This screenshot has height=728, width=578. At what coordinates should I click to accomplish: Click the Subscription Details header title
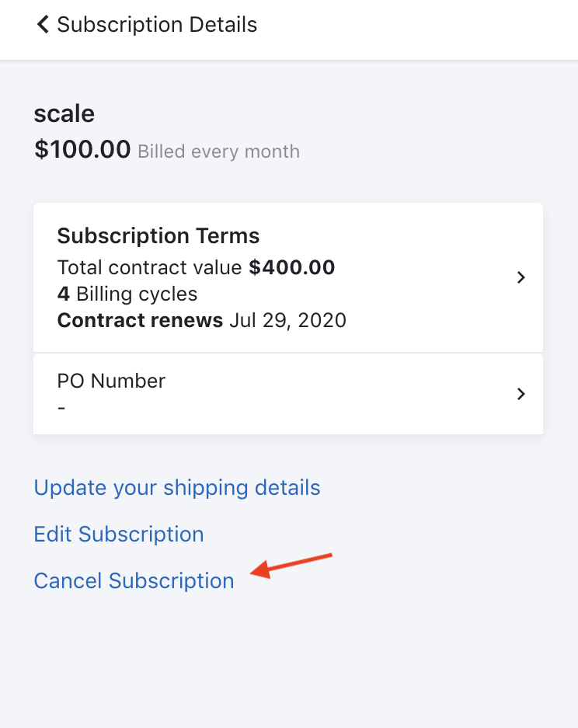pos(157,25)
